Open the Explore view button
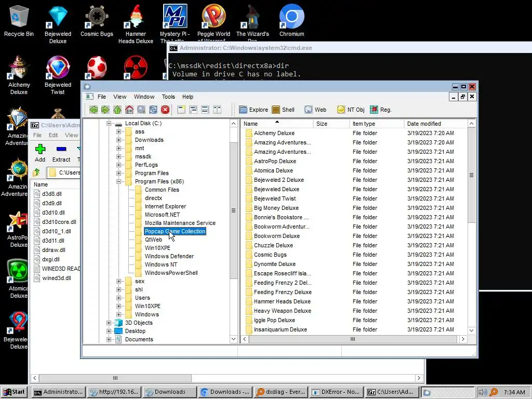The width and height of the screenshot is (532, 399). [x=254, y=110]
